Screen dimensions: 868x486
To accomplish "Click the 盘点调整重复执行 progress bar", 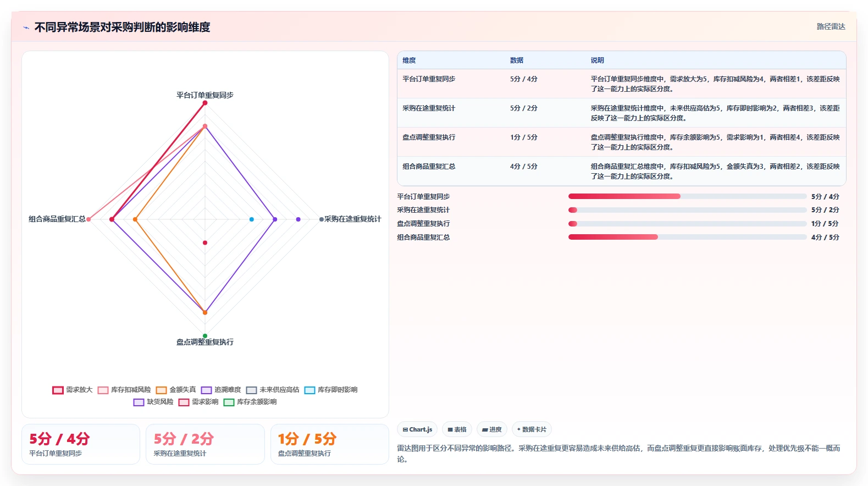I will (x=687, y=224).
